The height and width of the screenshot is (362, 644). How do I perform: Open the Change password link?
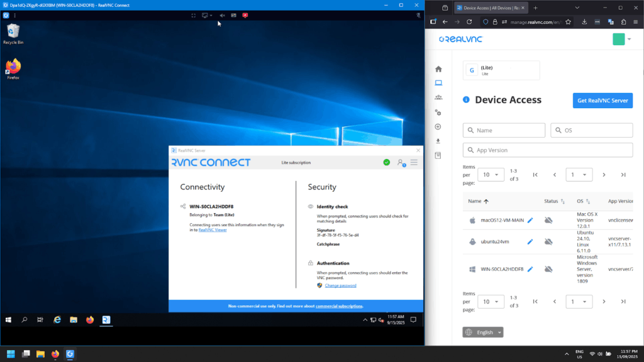[340, 285]
